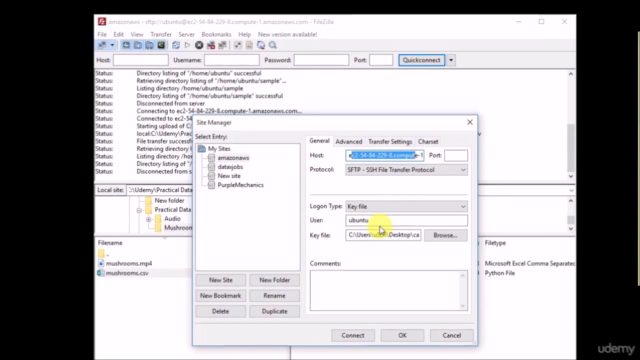Open the Transfer menu

[161, 34]
